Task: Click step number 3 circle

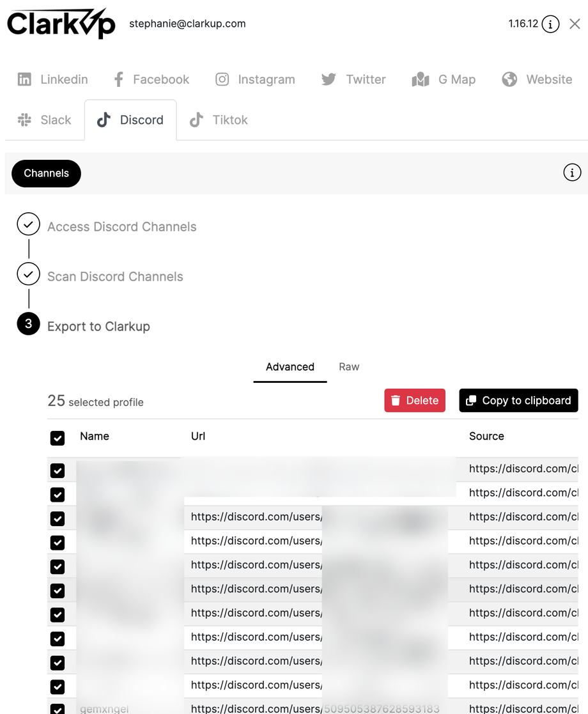Action: 28,323
